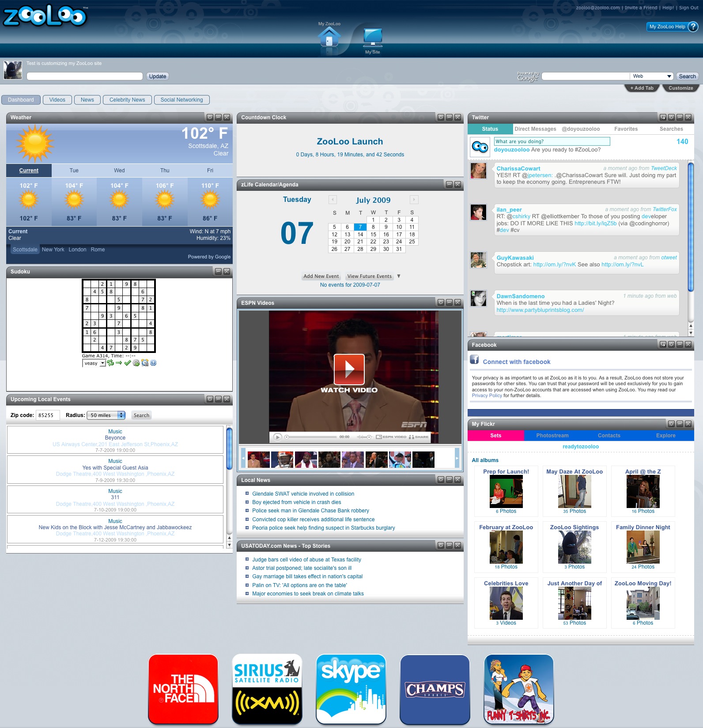
Task: Open Flickr Photostream tab
Action: click(x=552, y=436)
